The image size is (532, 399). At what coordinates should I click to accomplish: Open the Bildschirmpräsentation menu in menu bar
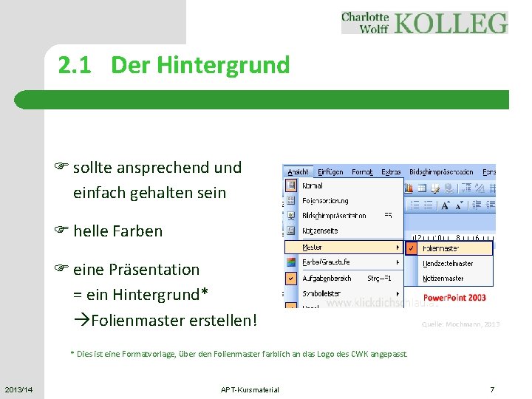(441, 171)
